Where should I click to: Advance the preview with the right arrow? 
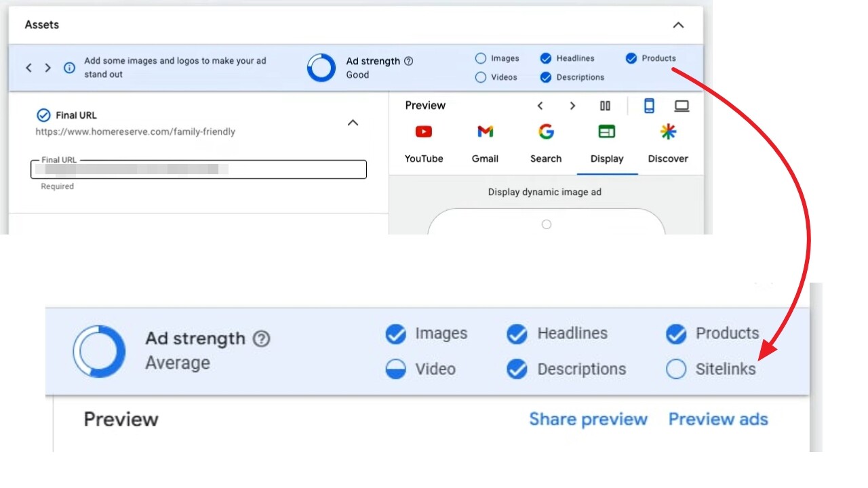pyautogui.click(x=572, y=106)
